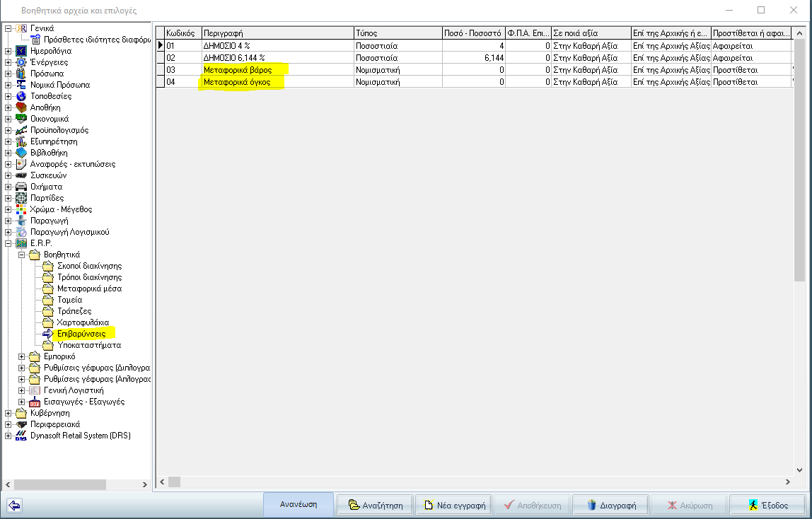
Task: Click the grid's horizontal scrollbar right arrow
Action: [788, 482]
